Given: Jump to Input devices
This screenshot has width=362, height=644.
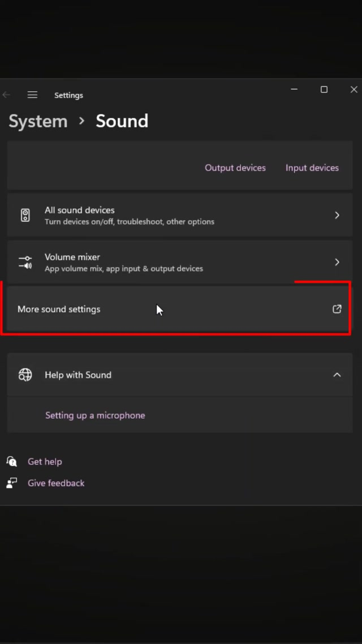Looking at the screenshot, I should pos(312,168).
